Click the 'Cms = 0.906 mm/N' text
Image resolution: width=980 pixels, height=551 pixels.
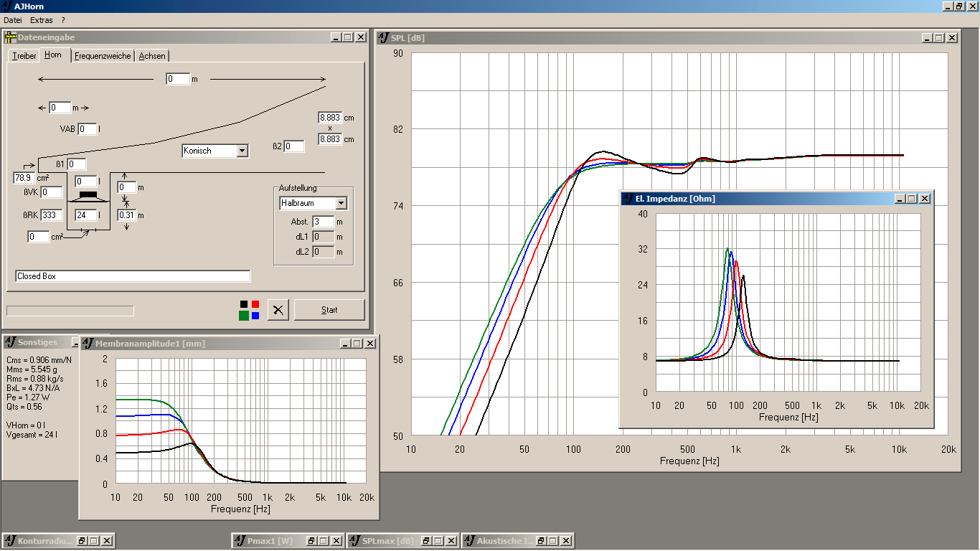[39, 359]
